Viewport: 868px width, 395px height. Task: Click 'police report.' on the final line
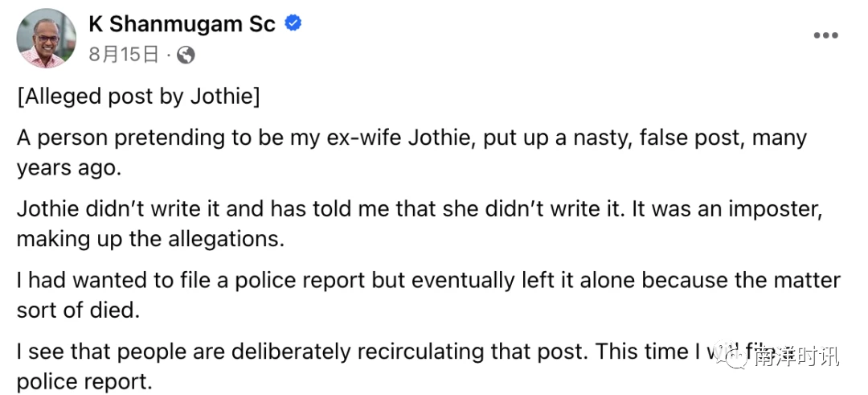(84, 383)
